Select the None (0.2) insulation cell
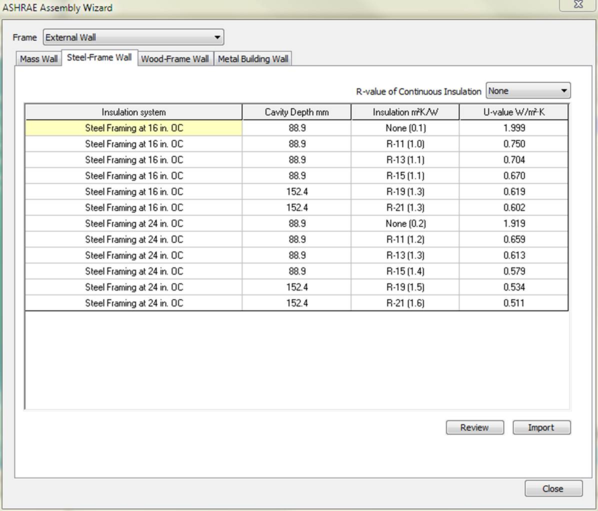 click(x=405, y=223)
